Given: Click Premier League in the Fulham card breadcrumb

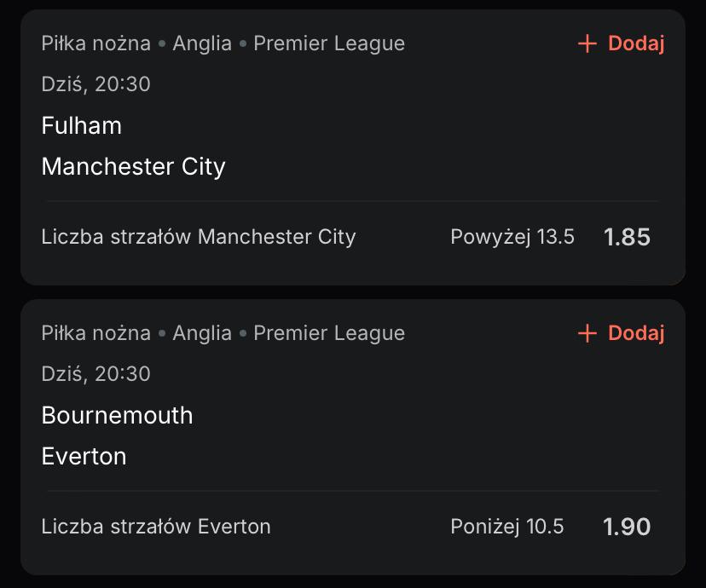Looking at the screenshot, I should coord(329,43).
